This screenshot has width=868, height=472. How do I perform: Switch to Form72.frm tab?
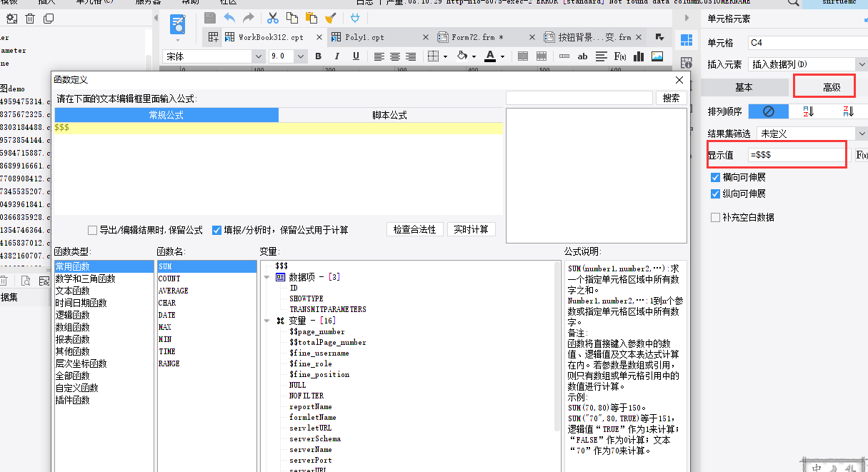tap(487, 37)
